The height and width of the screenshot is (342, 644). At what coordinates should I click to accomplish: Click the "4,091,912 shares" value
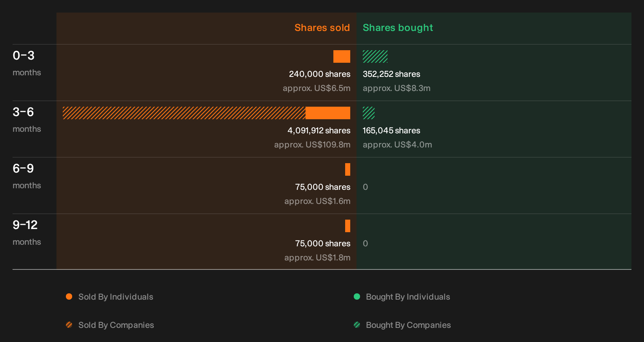[x=319, y=131]
